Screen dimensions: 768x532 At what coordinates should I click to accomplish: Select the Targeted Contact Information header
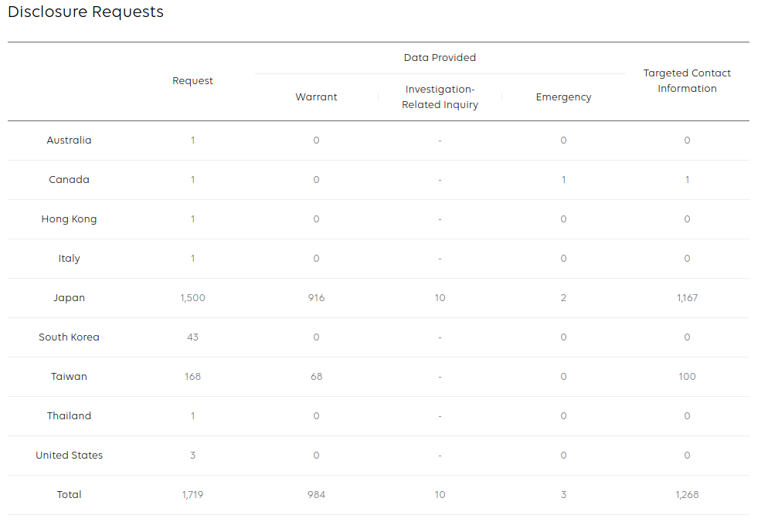point(687,81)
